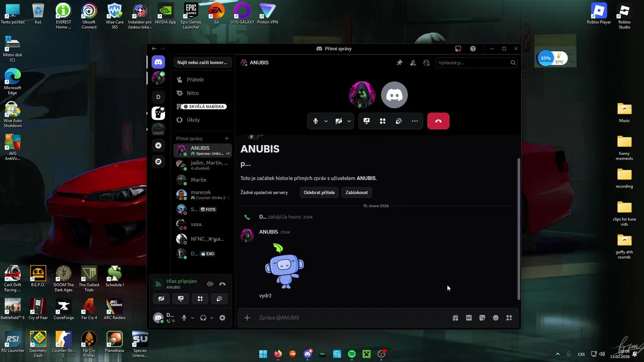Open Firefox from taskbar
644x362 pixels.
click(278, 354)
